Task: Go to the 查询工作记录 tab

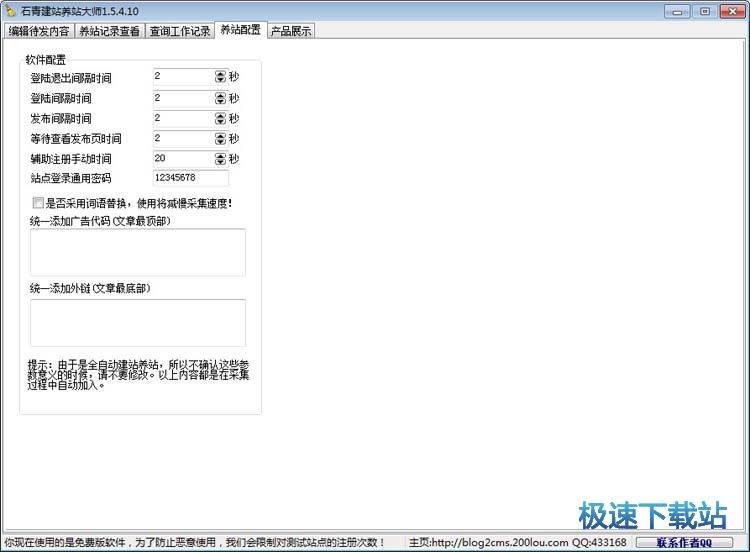Action: 180,31
